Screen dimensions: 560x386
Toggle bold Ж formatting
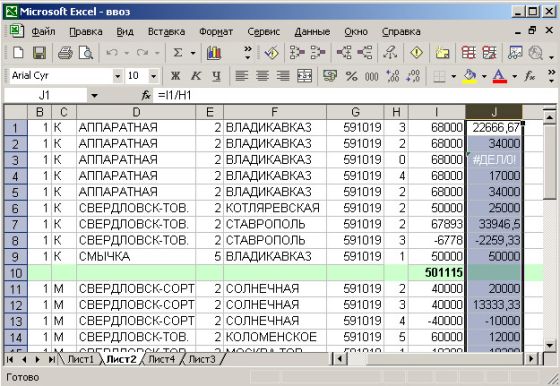[175, 76]
